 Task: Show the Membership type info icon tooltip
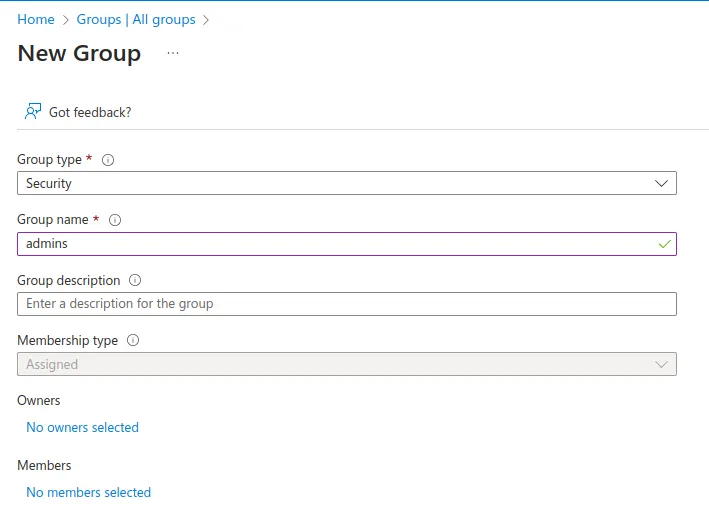[x=133, y=341]
